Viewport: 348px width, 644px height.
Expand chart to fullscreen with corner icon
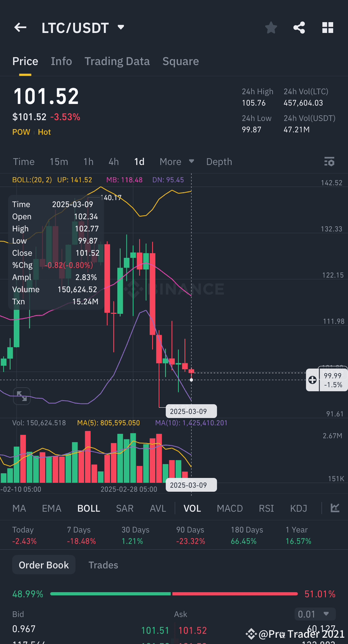21,396
